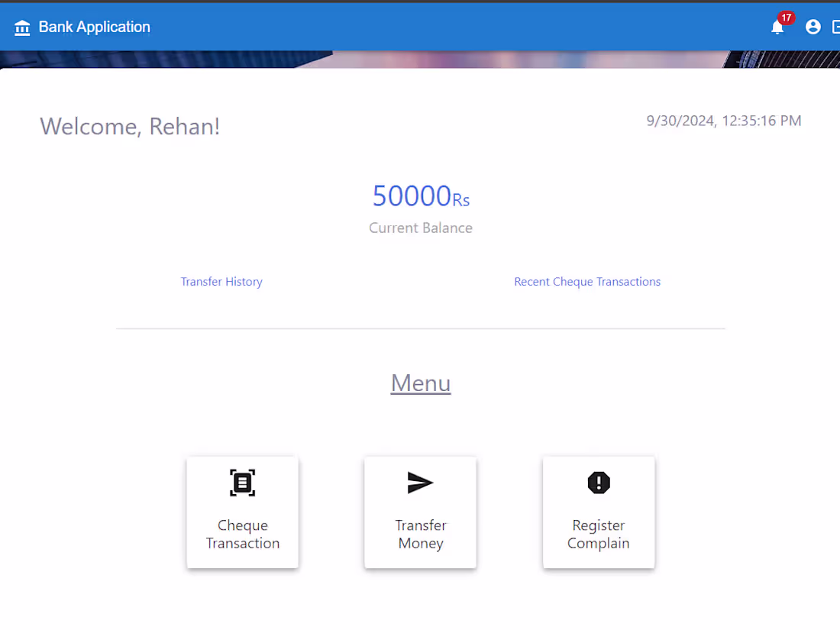Open the Register Complain card
Viewport: 840px width, 630px height.
[x=598, y=512]
